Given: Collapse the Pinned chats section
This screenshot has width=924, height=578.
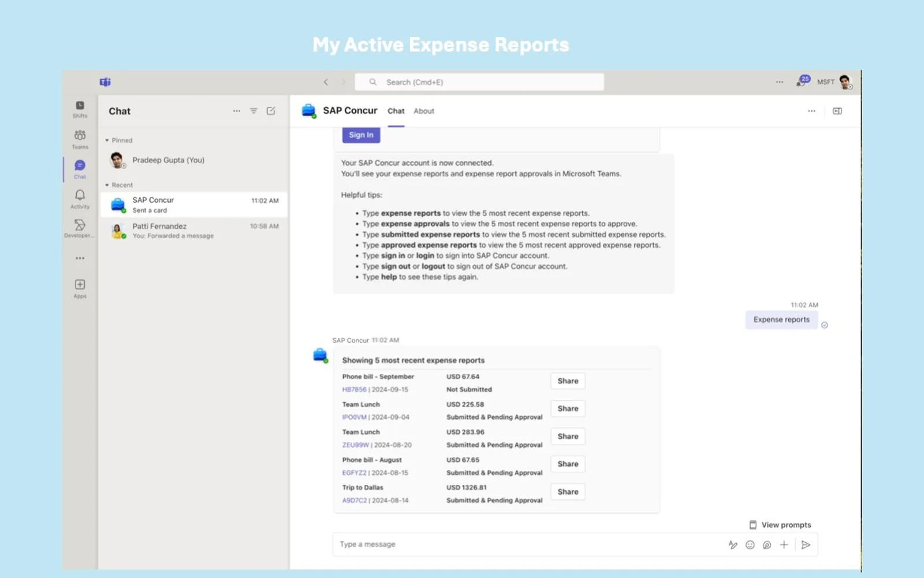Looking at the screenshot, I should pyautogui.click(x=107, y=140).
